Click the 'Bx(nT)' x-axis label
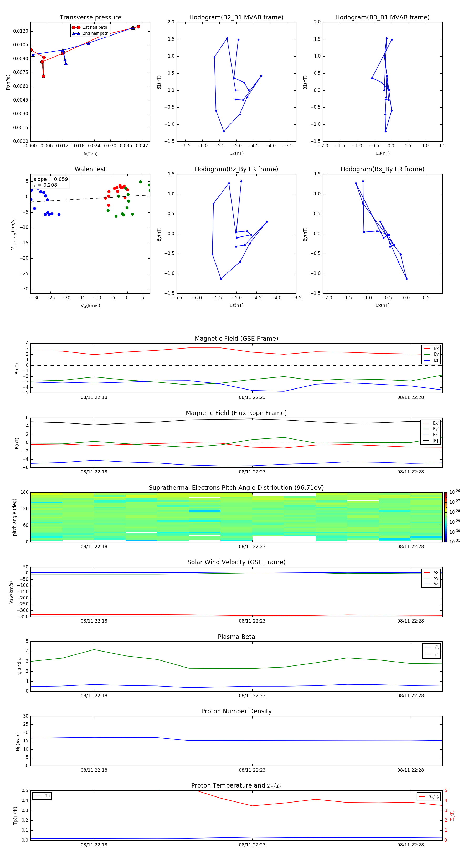 pos(382,305)
